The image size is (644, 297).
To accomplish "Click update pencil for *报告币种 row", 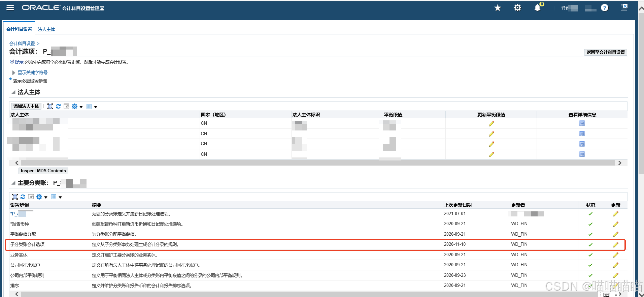I will (616, 224).
